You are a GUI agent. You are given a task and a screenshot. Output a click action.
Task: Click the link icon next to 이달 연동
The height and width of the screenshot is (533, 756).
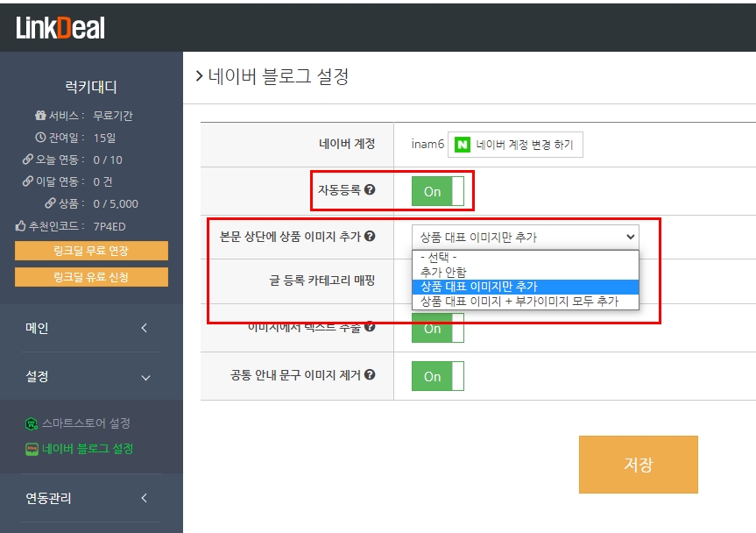click(x=28, y=181)
